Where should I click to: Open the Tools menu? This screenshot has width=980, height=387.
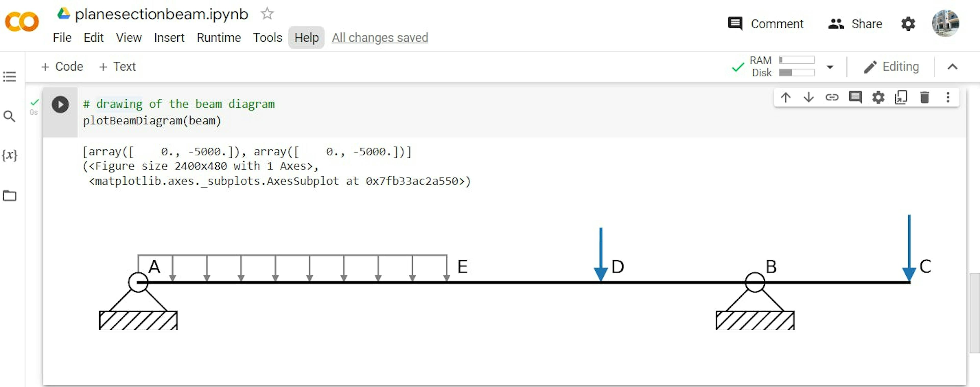[x=267, y=38]
